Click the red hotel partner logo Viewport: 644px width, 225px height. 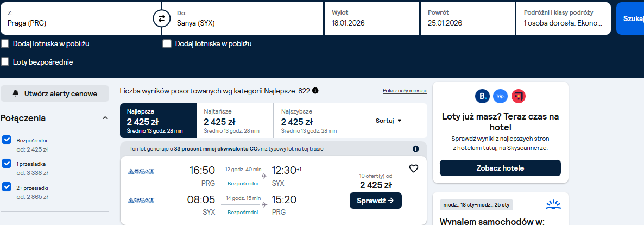pyautogui.click(x=519, y=96)
